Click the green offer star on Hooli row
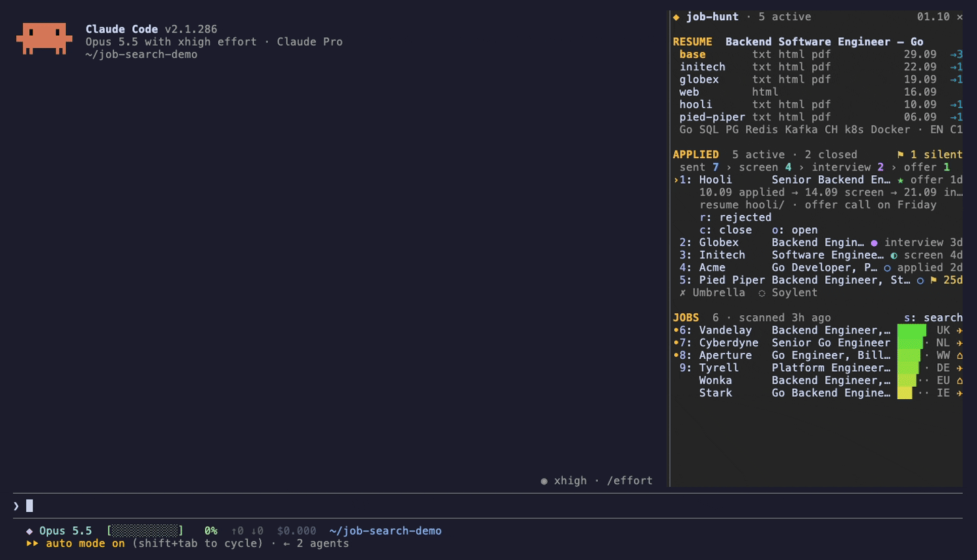This screenshot has height=560, width=977. 901,180
